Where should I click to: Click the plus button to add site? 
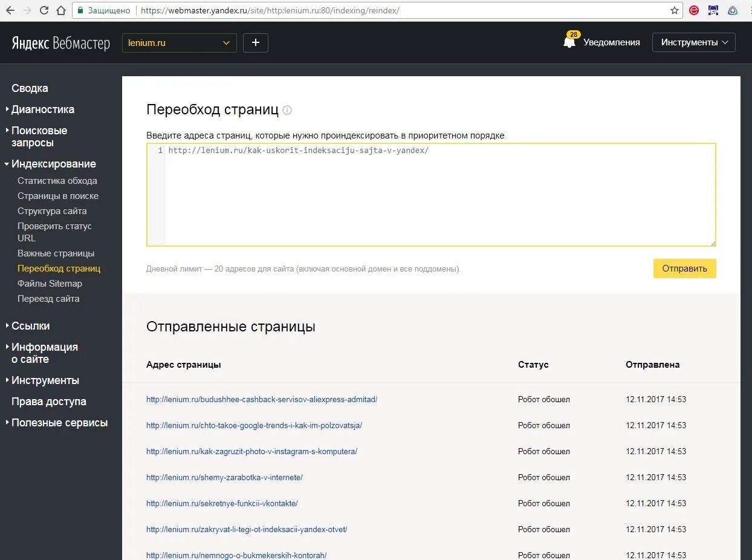point(255,42)
